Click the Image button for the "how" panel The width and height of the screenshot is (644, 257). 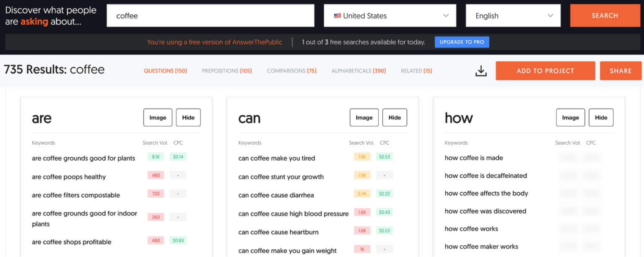point(570,117)
